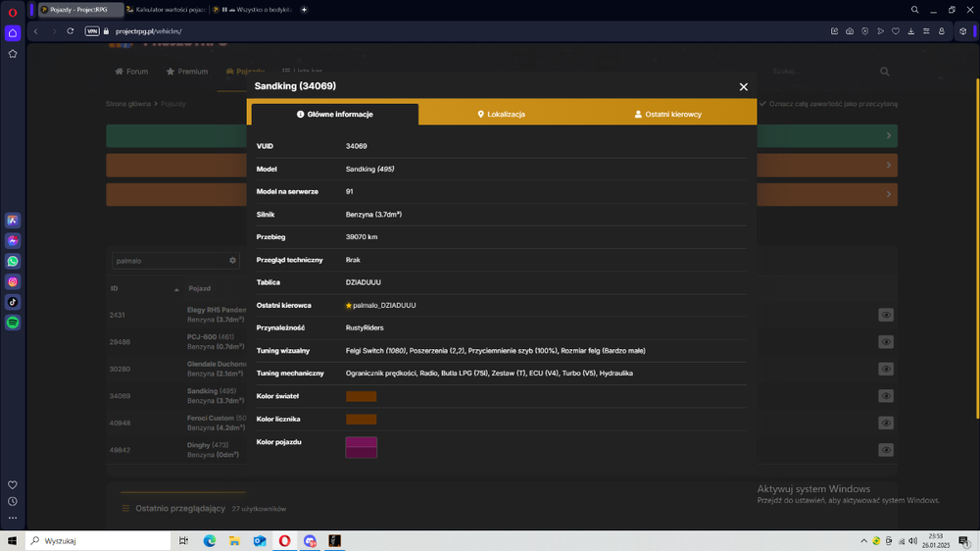Open the Windows Start menu
Viewport: 980px width, 551px height.
12,541
